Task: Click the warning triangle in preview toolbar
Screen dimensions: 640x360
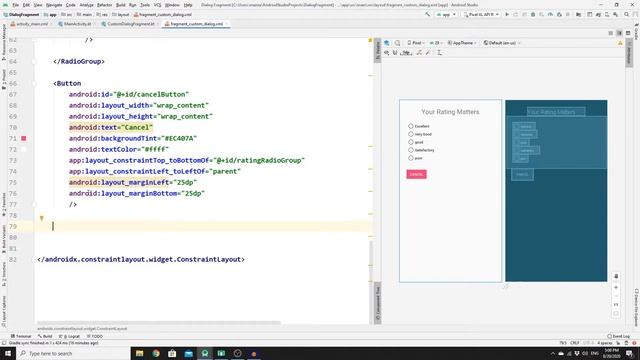Action: coord(620,43)
